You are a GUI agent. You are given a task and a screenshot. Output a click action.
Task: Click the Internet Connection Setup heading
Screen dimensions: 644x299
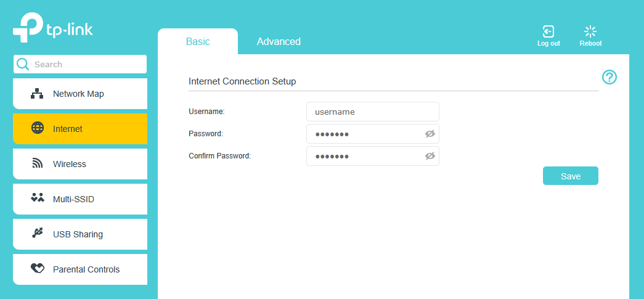click(242, 81)
